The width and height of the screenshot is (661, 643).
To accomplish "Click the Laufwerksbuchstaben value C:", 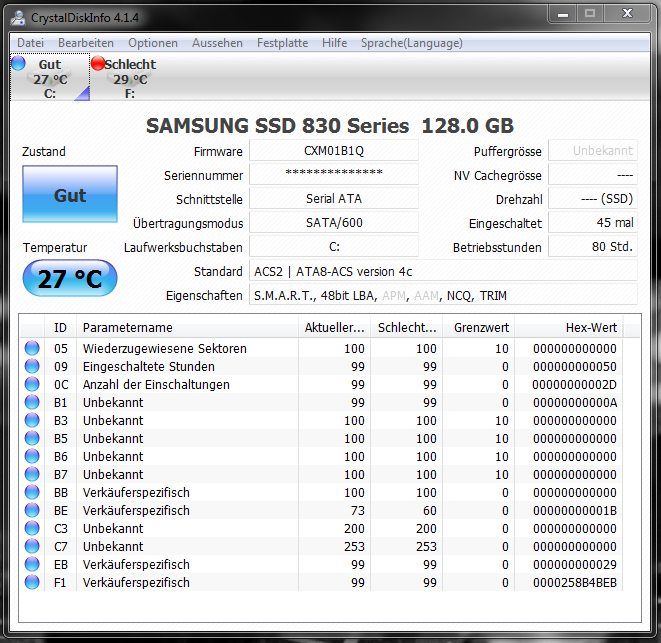I will pyautogui.click(x=334, y=247).
